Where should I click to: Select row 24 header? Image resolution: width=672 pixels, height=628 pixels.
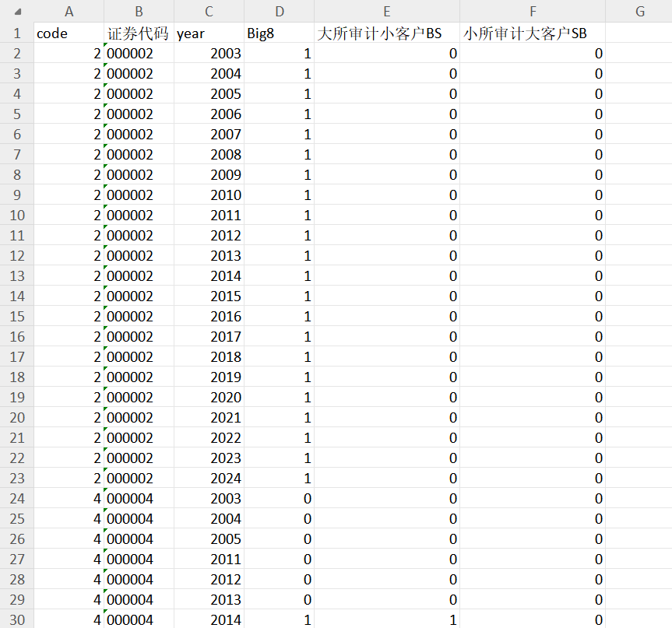[x=17, y=498]
